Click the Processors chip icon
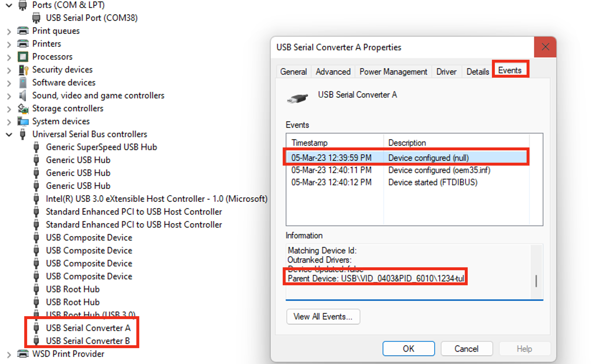Image resolution: width=603 pixels, height=364 pixels. [23, 57]
